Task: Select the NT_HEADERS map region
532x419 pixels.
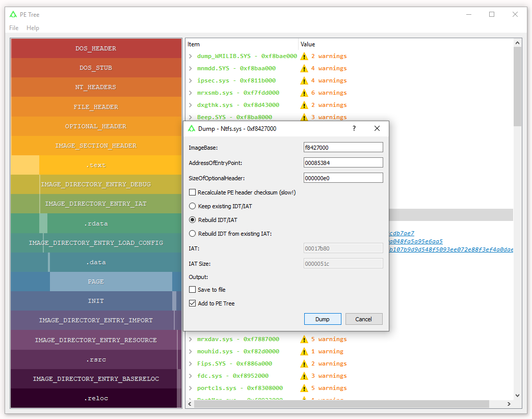Action: point(96,87)
